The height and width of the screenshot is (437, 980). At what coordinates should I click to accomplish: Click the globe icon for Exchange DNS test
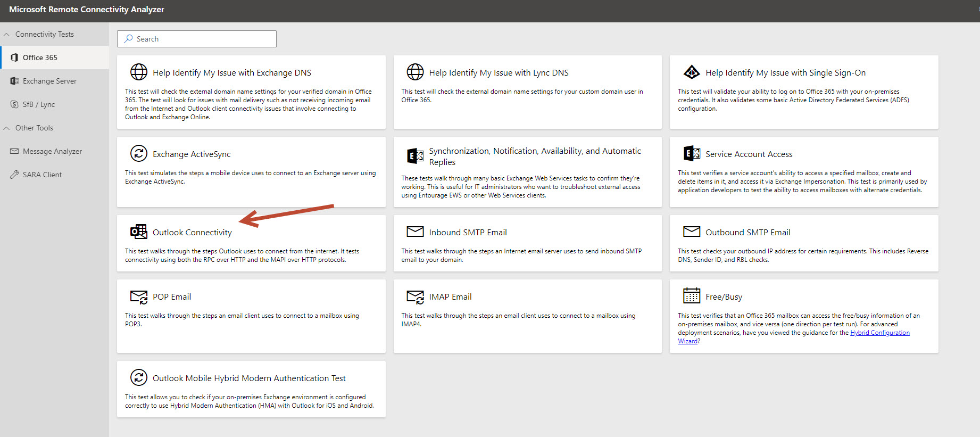(139, 72)
